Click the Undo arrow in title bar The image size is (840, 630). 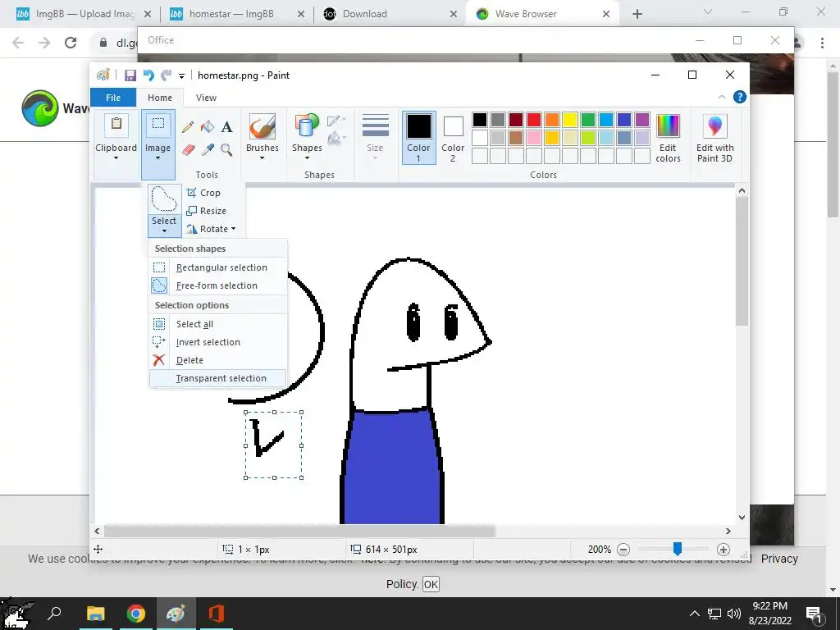pyautogui.click(x=148, y=75)
